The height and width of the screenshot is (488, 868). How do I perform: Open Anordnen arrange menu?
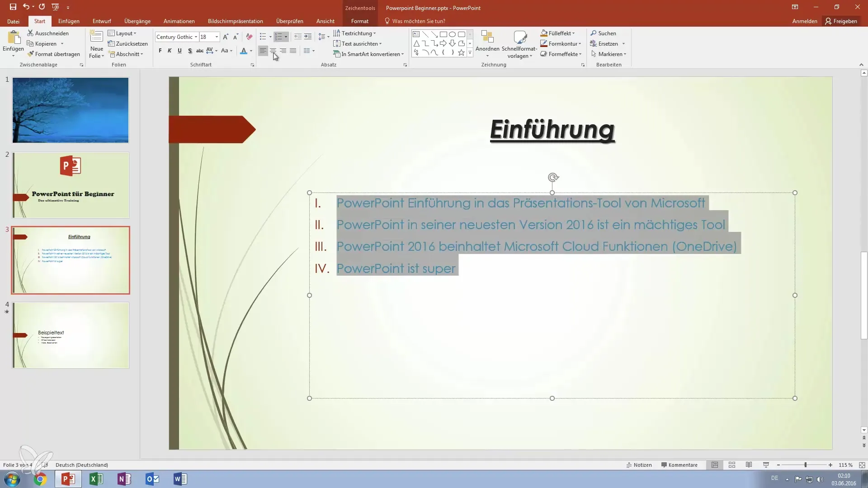pyautogui.click(x=487, y=44)
